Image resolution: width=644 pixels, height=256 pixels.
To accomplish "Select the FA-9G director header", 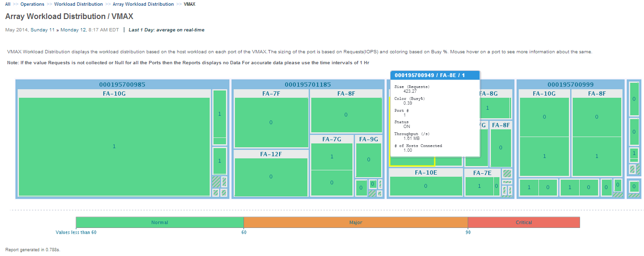I will tap(369, 139).
